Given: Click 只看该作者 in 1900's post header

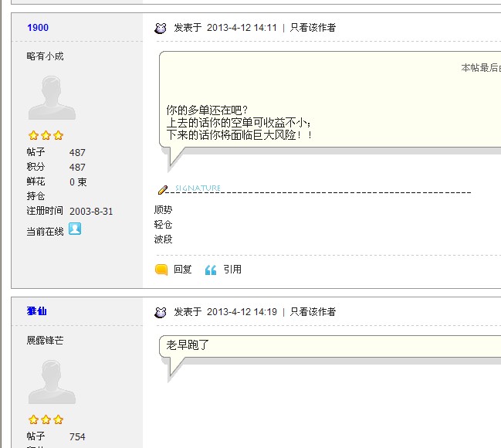Looking at the screenshot, I should (313, 28).
